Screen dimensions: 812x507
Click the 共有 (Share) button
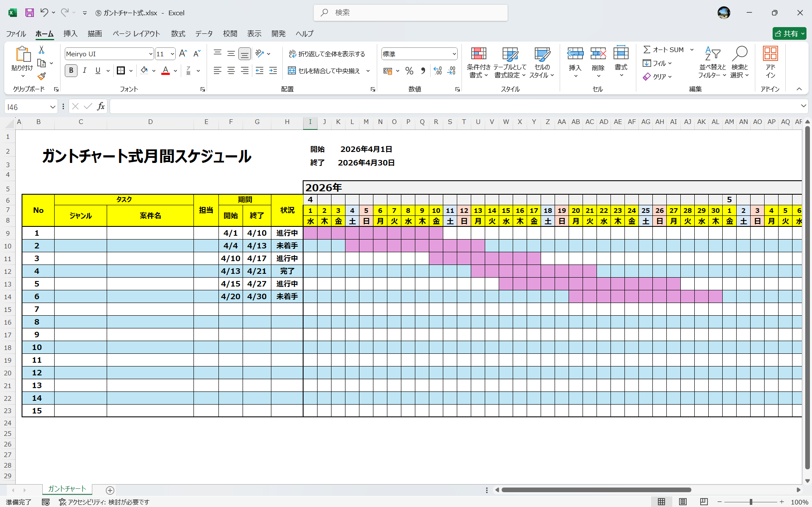point(789,33)
